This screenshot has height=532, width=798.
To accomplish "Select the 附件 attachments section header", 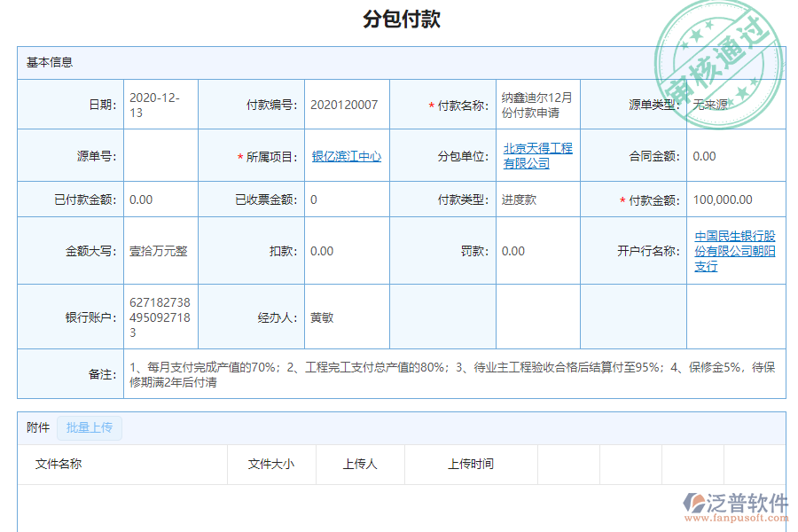I will (x=37, y=428).
